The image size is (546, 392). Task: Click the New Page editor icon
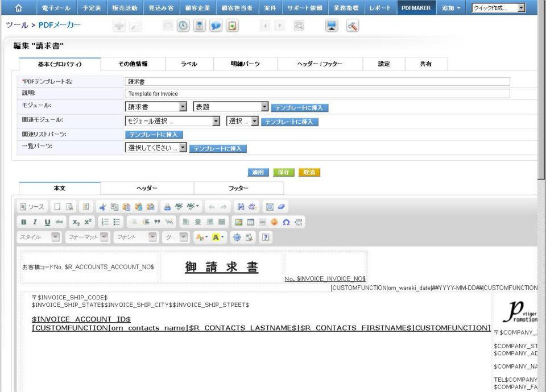57,207
